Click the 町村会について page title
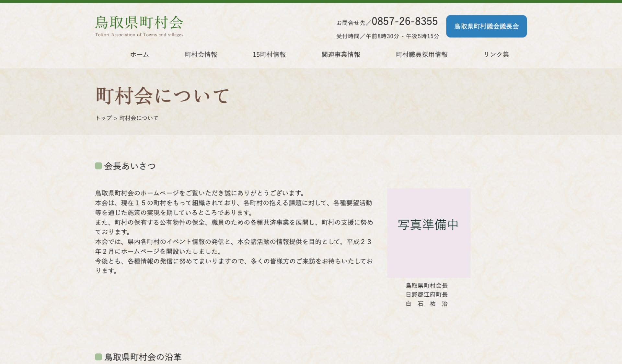Viewport: 622px width, 364px height. 163,96
